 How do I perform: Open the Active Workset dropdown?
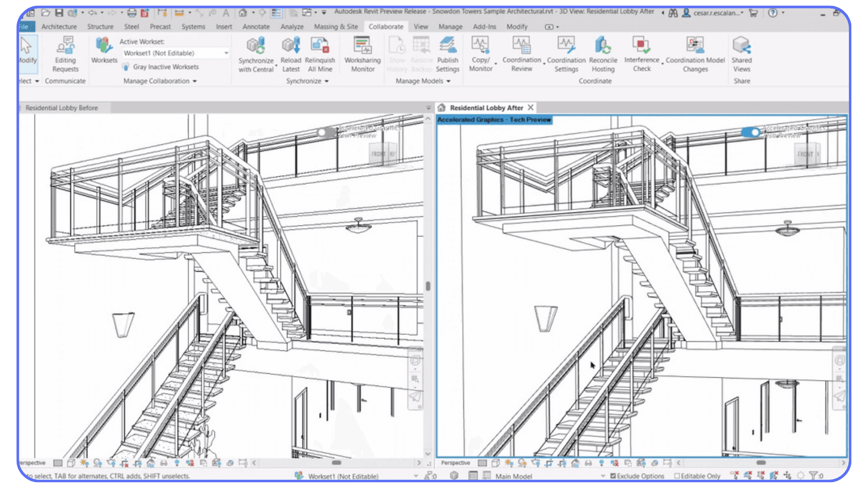(226, 53)
